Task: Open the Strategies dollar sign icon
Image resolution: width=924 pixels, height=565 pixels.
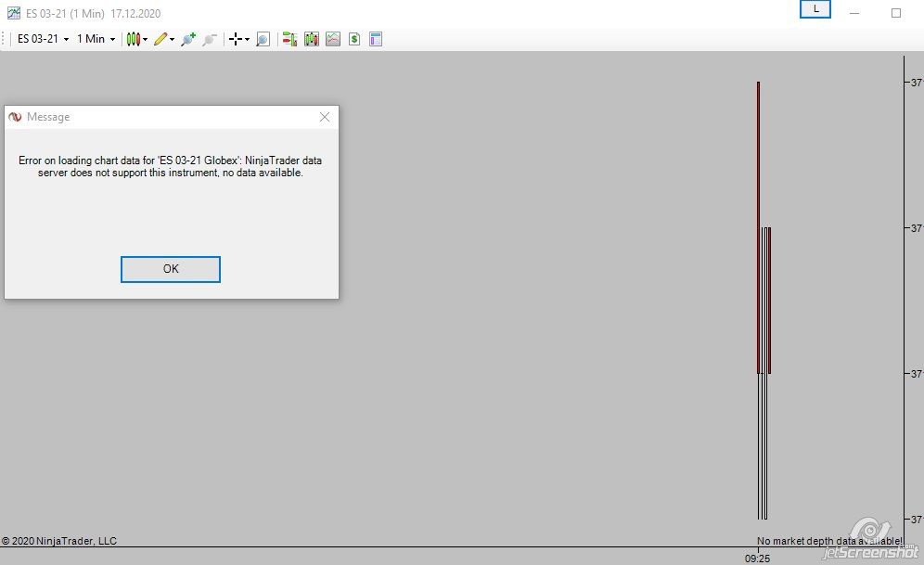Action: [x=354, y=40]
